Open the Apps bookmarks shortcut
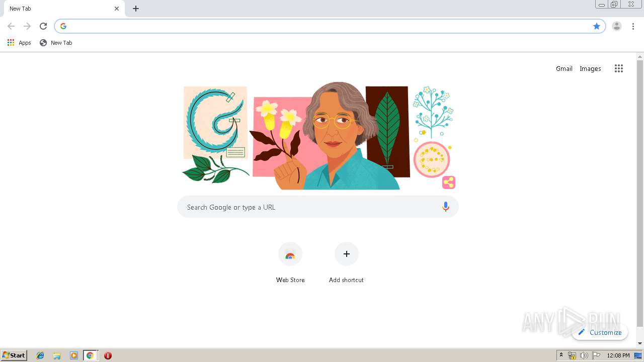 pyautogui.click(x=19, y=43)
